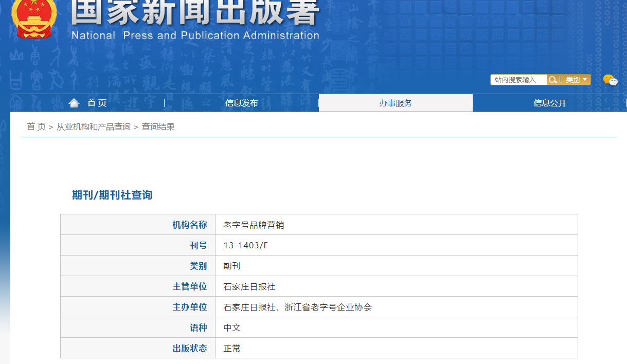Click the 主管单位 value 石家庄日报社
The height and width of the screenshot is (364, 627).
click(x=249, y=286)
